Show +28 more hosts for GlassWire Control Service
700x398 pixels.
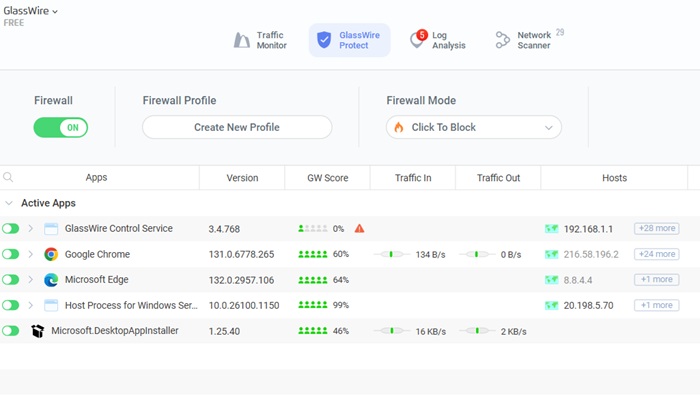[x=657, y=228]
